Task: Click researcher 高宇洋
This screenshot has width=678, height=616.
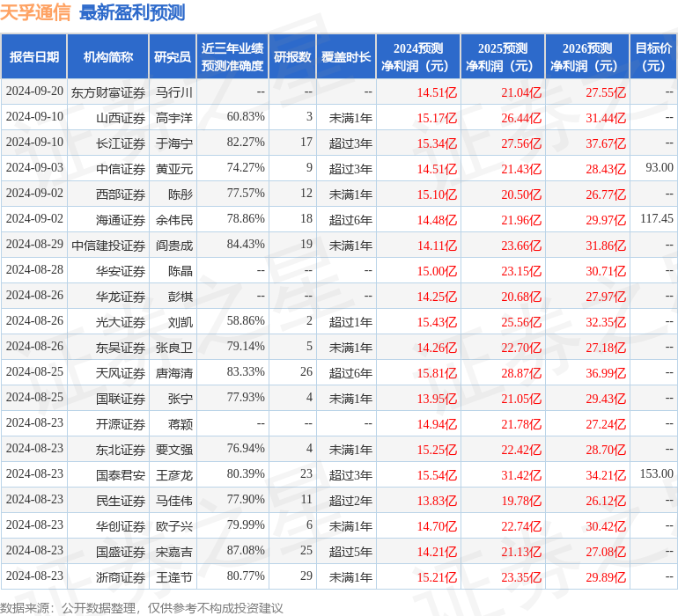Action: pos(174,118)
